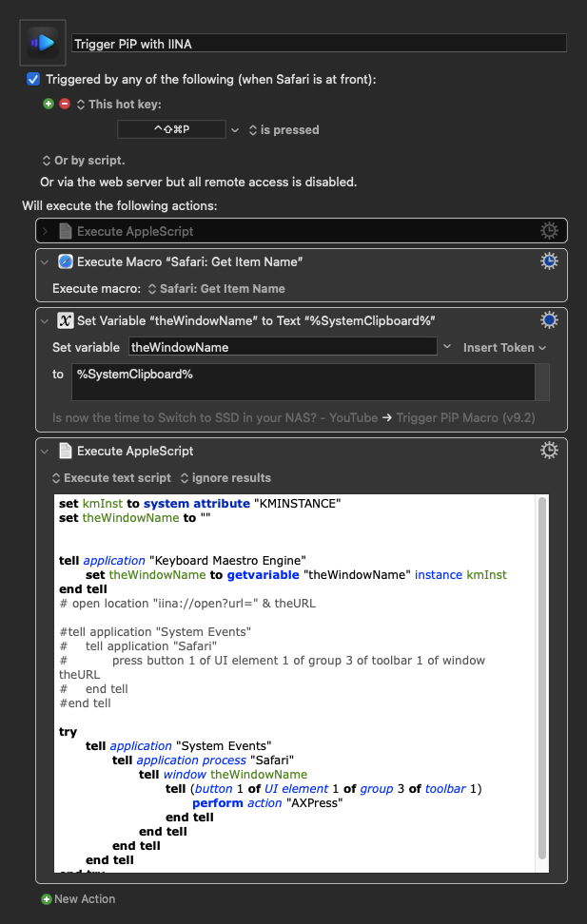Screen dimensions: 587x924
Task: Choose macro 'Safari: Get Item Name' popup
Action: (x=216, y=289)
